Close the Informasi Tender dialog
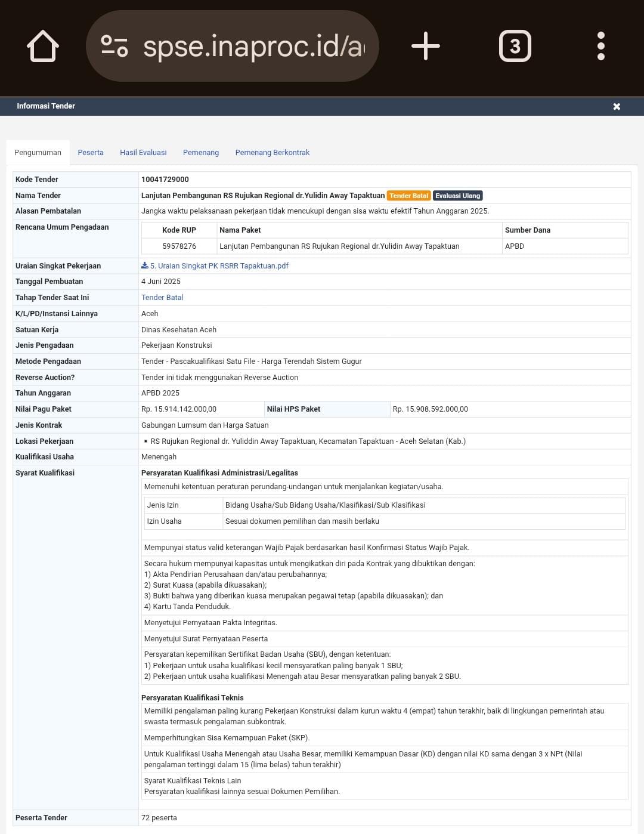The width and height of the screenshot is (644, 834). pos(617,106)
